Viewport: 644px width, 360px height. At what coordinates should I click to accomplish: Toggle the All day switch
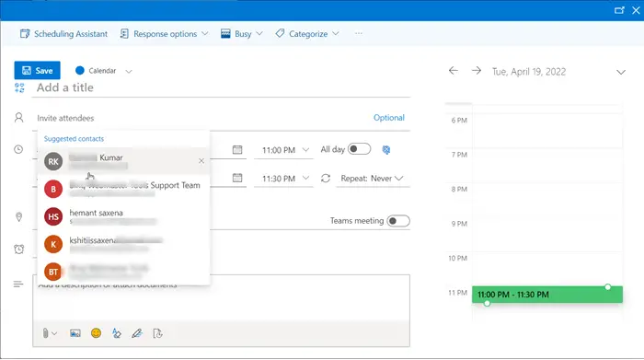[x=359, y=149]
